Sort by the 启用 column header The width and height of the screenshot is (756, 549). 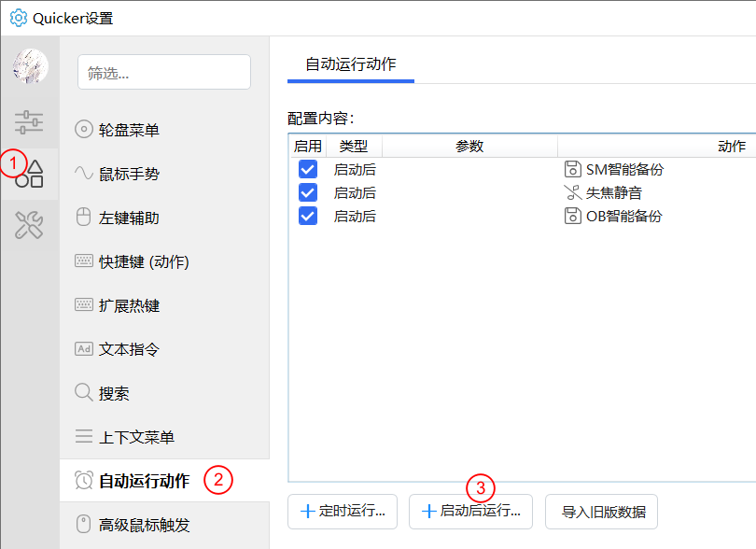click(x=308, y=146)
